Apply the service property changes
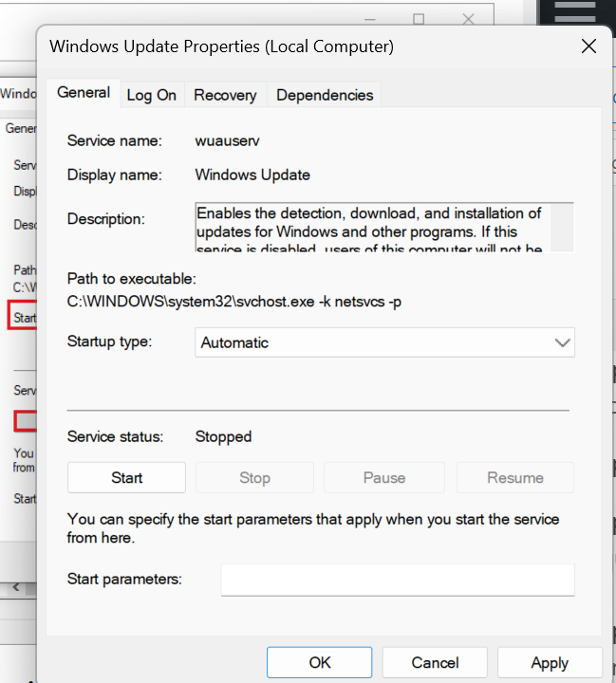Image resolution: width=616 pixels, height=683 pixels. coord(550,662)
